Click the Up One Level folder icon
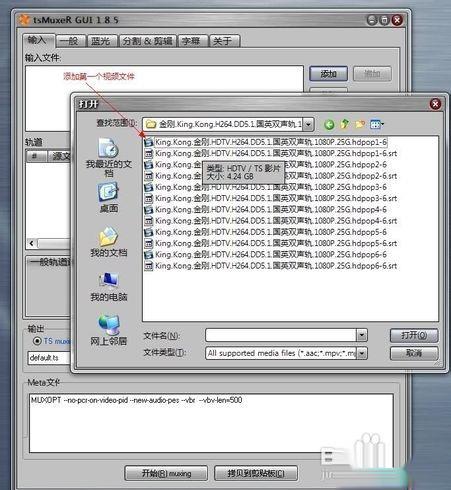This screenshot has height=490, width=451. (345, 124)
